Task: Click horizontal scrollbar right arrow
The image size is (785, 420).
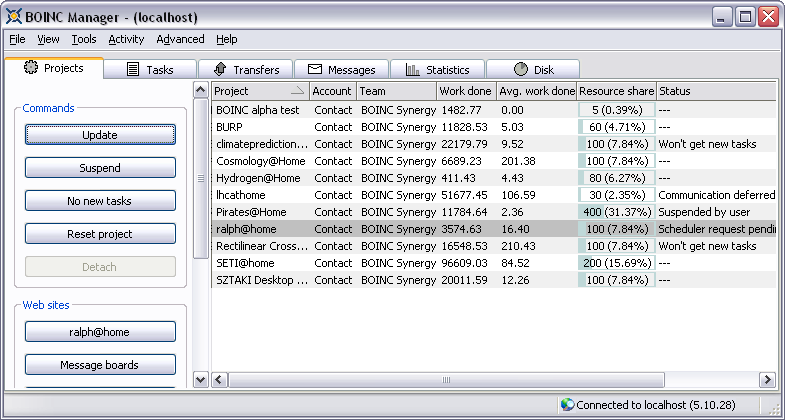Action: tap(767, 380)
